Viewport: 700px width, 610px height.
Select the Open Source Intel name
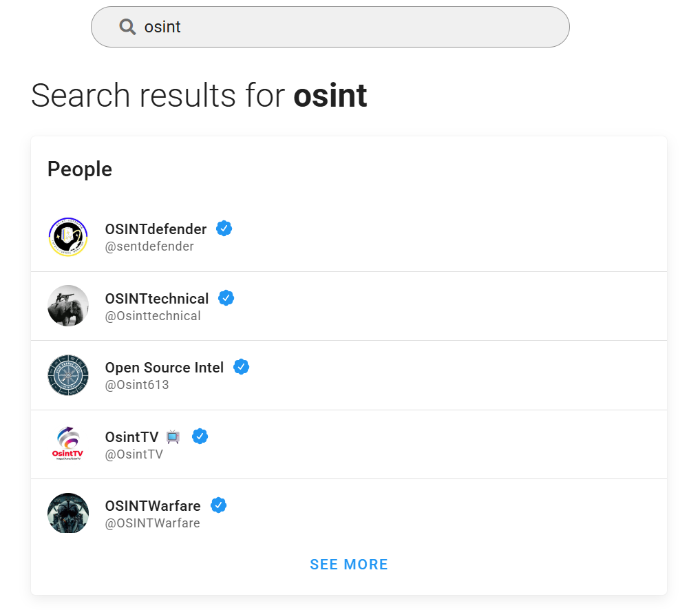165,368
